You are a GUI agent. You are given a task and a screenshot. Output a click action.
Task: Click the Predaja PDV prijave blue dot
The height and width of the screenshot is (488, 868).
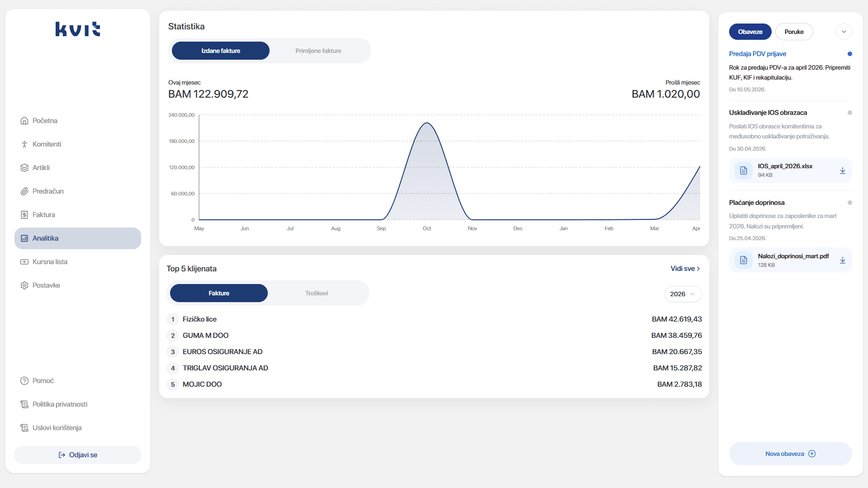coord(850,54)
